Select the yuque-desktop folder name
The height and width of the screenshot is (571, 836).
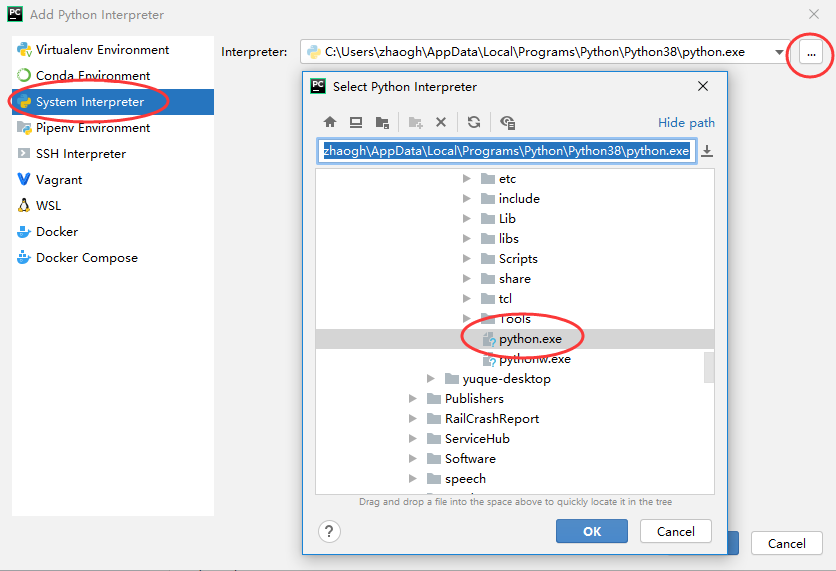click(x=507, y=379)
